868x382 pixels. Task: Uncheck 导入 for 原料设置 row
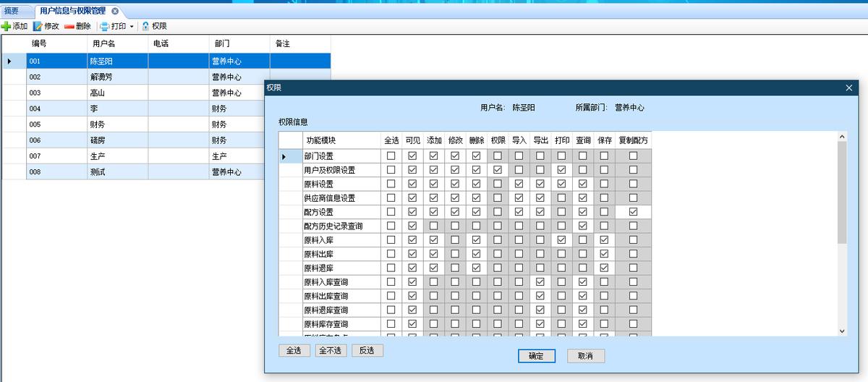[x=519, y=184]
